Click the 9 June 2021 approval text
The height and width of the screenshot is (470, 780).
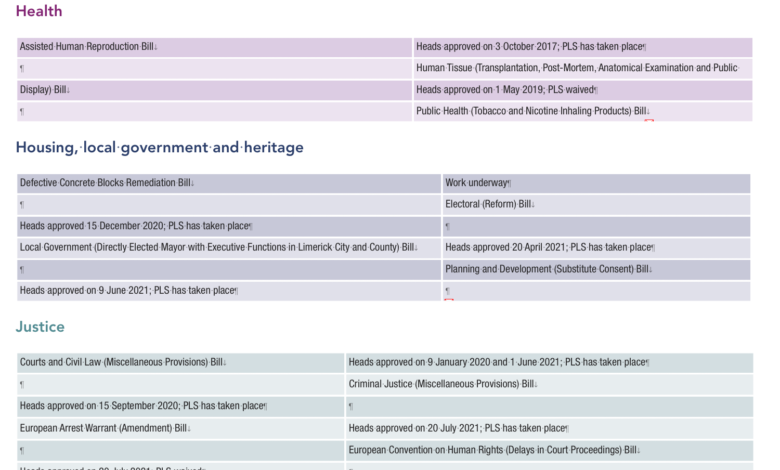(127, 290)
